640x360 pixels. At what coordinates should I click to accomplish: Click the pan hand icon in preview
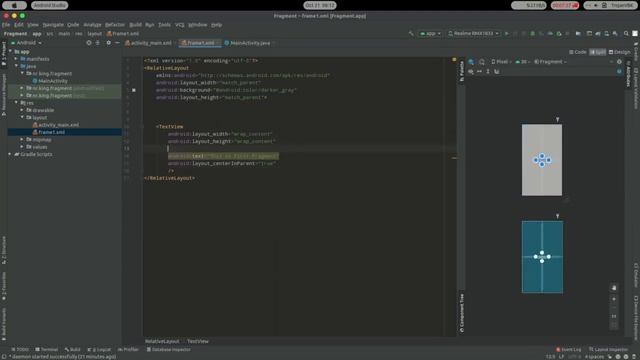point(614,288)
